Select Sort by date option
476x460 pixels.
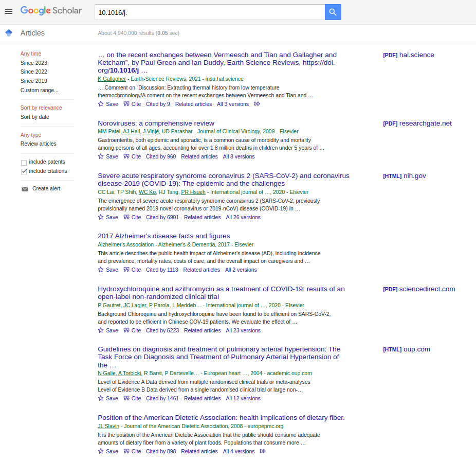pyautogui.click(x=34, y=117)
